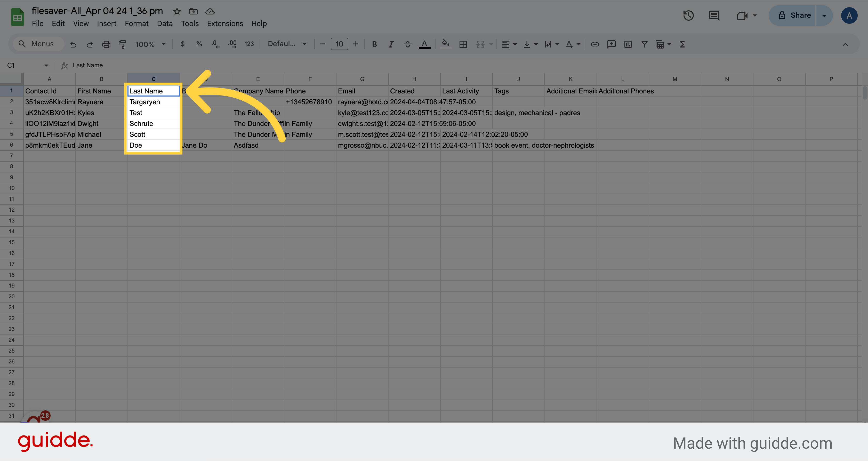Image resolution: width=868 pixels, height=461 pixels.
Task: Format as percent
Action: click(199, 44)
